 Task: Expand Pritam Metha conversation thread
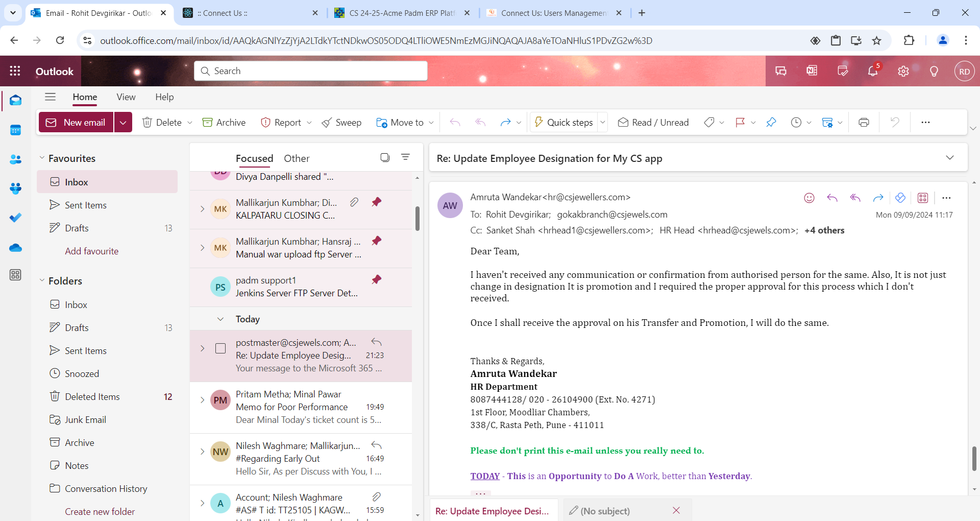(x=202, y=400)
